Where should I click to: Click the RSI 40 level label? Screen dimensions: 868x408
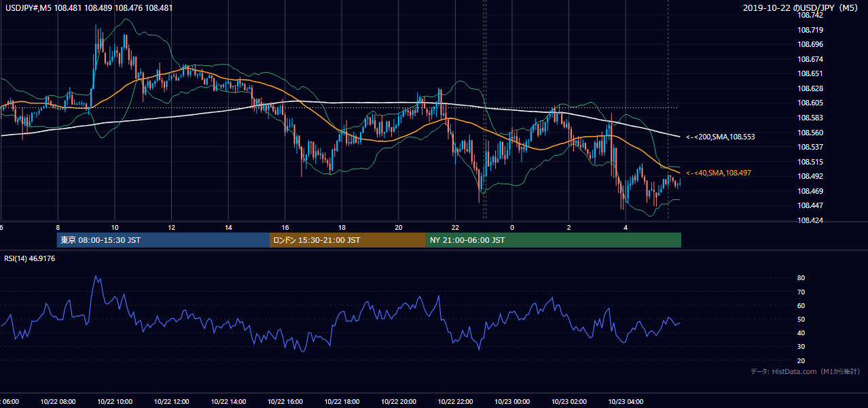coord(801,333)
